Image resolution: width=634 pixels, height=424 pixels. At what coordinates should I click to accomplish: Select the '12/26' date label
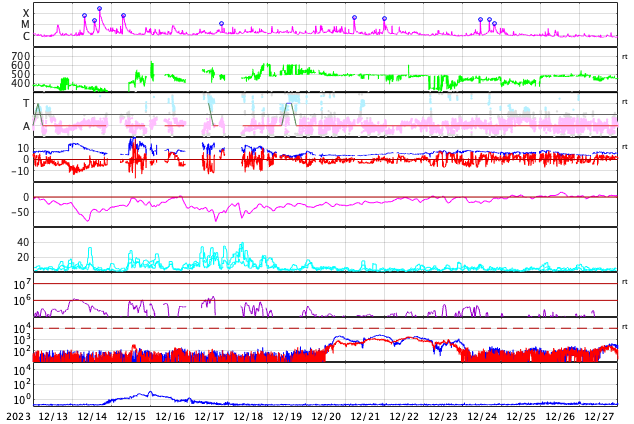[x=560, y=417]
